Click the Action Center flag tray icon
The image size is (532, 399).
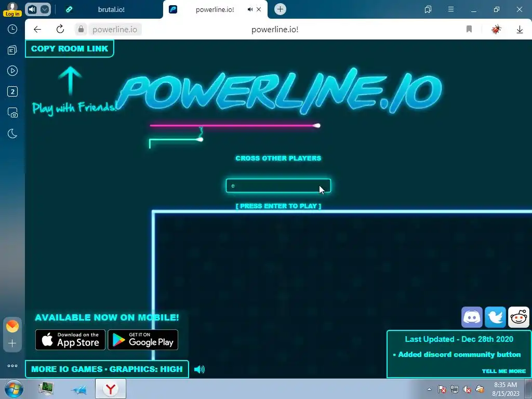pyautogui.click(x=442, y=389)
